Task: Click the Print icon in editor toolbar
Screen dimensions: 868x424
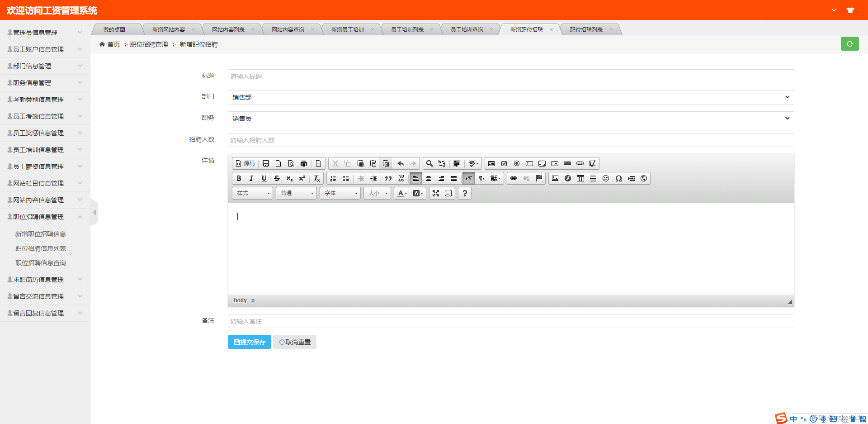Action: [304, 163]
